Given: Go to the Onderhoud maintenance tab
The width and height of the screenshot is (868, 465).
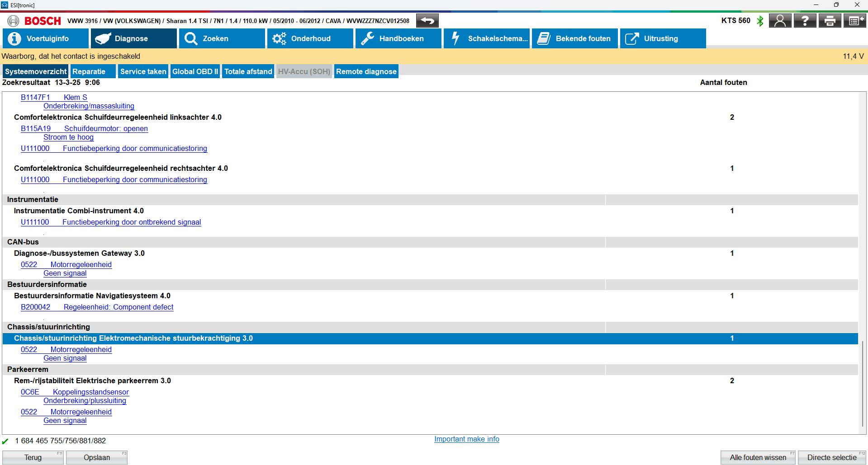Looking at the screenshot, I should click(310, 38).
